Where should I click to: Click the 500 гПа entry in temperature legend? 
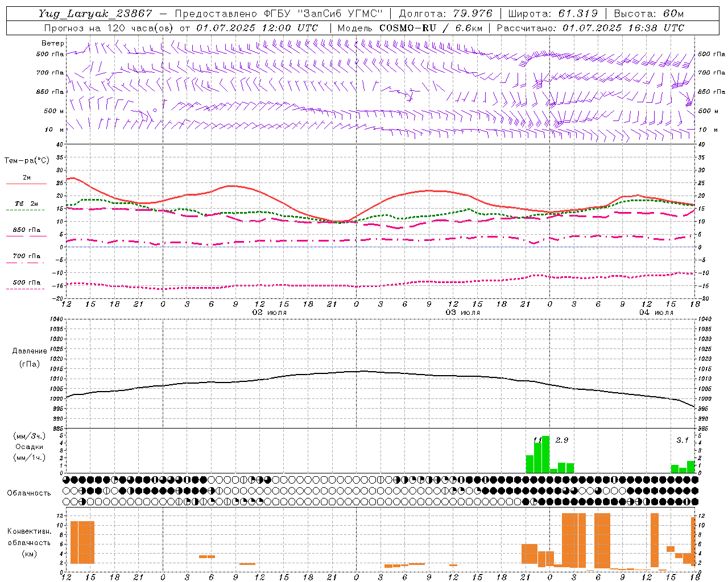[x=27, y=282]
